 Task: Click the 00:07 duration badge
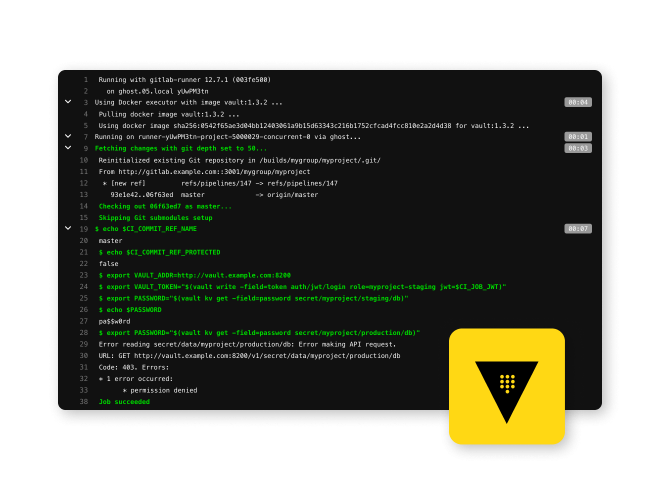pyautogui.click(x=578, y=229)
